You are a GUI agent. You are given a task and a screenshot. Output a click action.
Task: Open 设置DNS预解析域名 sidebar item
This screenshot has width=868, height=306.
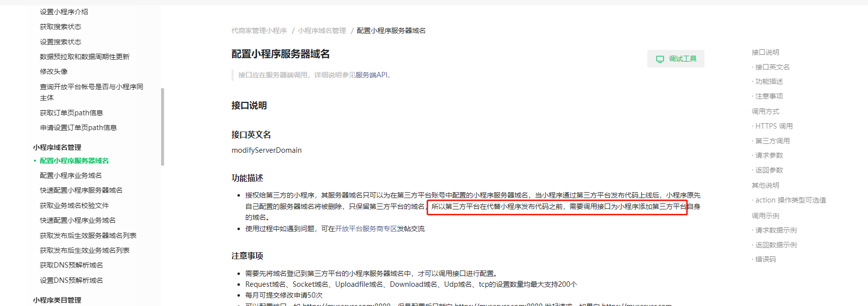71,280
